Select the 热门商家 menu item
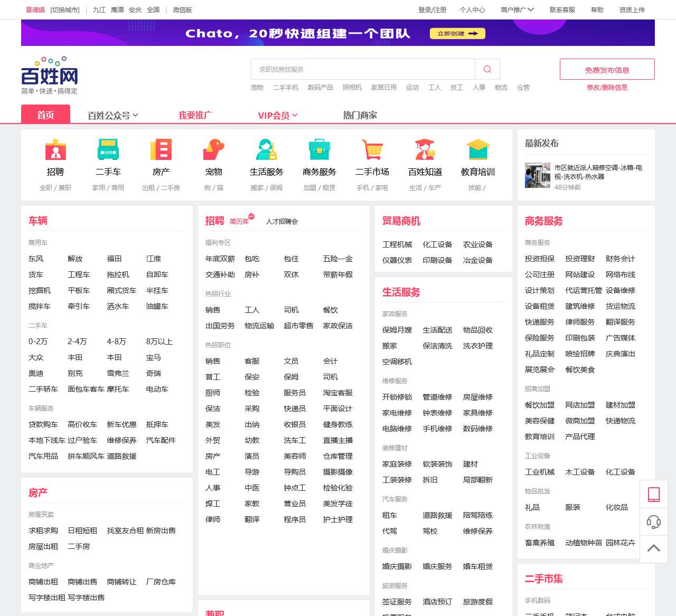The image size is (676, 616). (x=359, y=115)
